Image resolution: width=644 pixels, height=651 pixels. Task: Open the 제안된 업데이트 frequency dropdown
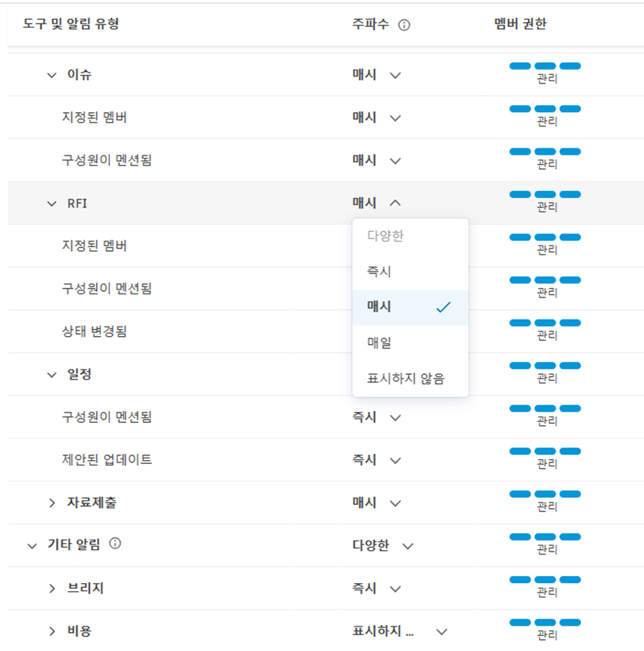pos(395,459)
